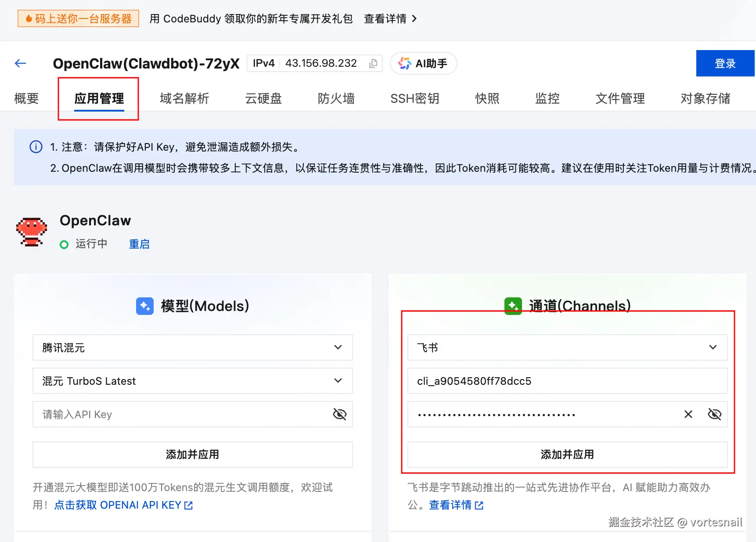Viewport: 756px width, 542px height.
Task: Click 添加并应用 in the Channels panel
Action: click(567, 455)
